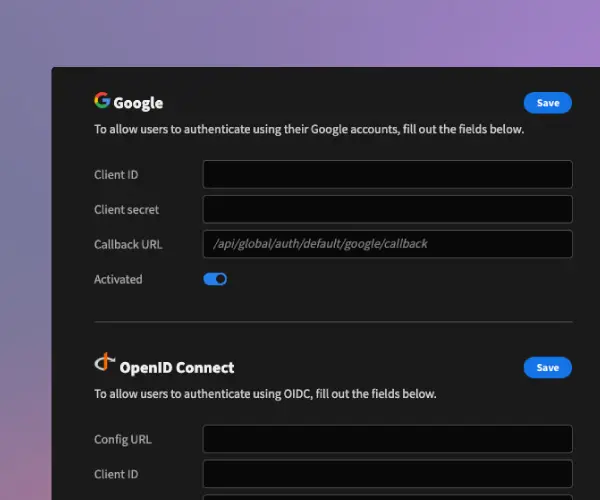Click the Client secret label
The width and height of the screenshot is (600, 500).
pyautogui.click(x=127, y=210)
